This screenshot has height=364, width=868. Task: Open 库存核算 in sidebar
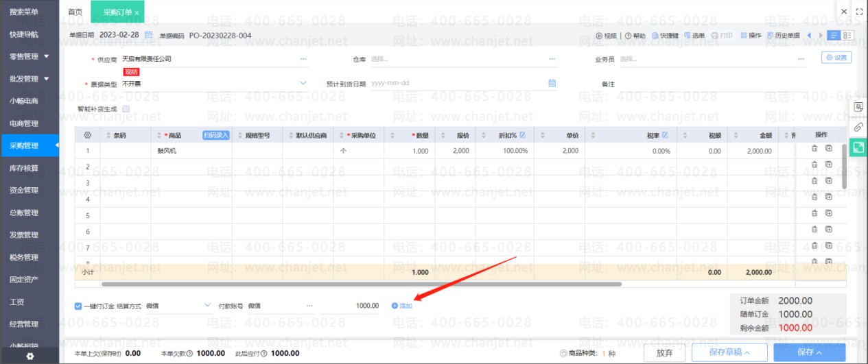tap(24, 168)
